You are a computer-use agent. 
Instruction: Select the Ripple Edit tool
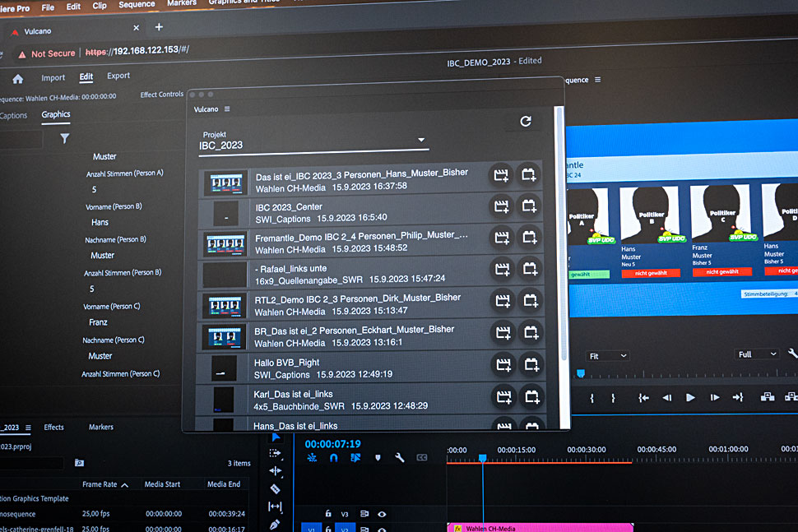pos(275,471)
